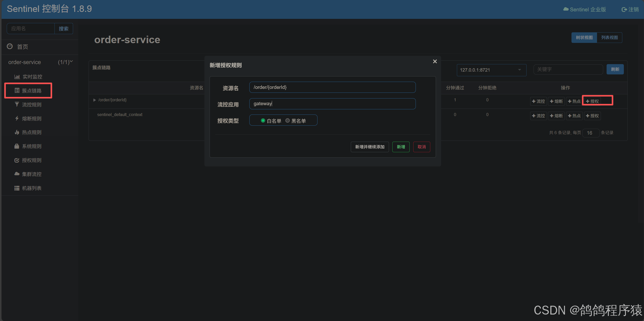The height and width of the screenshot is (321, 644).
Task: Click the dashboard icon beside 首页
Action: [10, 47]
